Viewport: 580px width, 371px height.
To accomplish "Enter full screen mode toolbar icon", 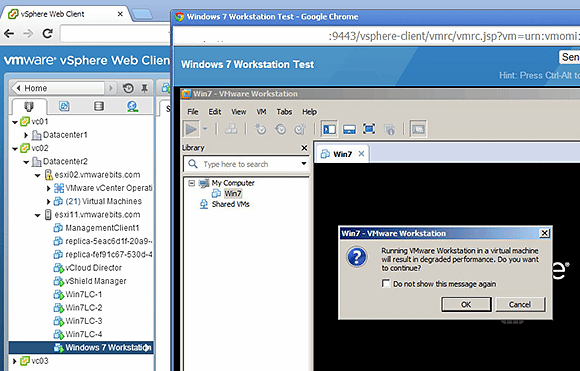I will pos(369,129).
